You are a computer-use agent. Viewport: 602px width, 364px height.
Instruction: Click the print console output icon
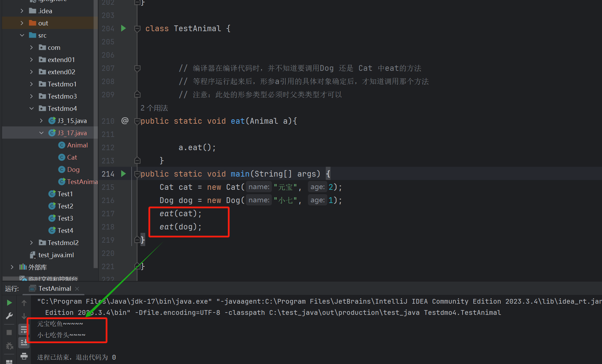coord(24,356)
